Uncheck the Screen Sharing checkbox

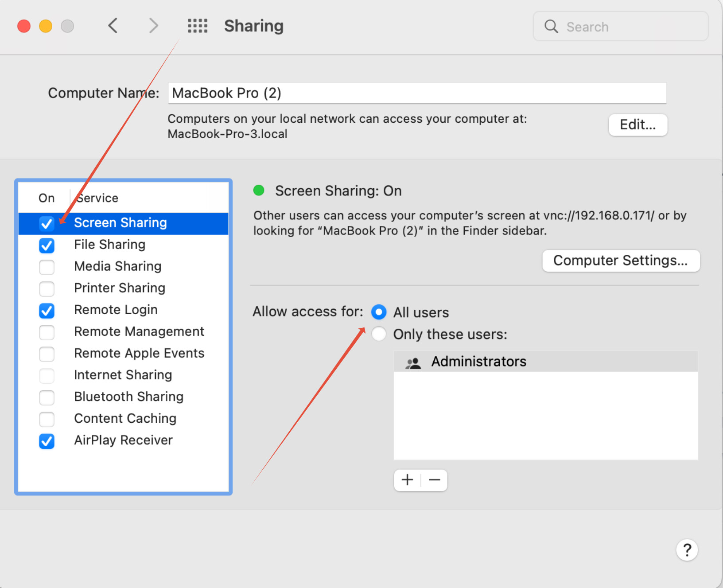(47, 223)
